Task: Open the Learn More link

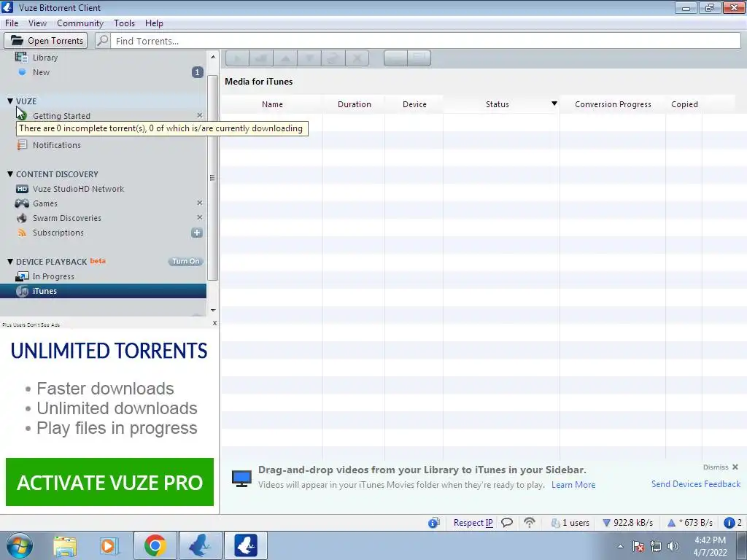Action: 573,485
